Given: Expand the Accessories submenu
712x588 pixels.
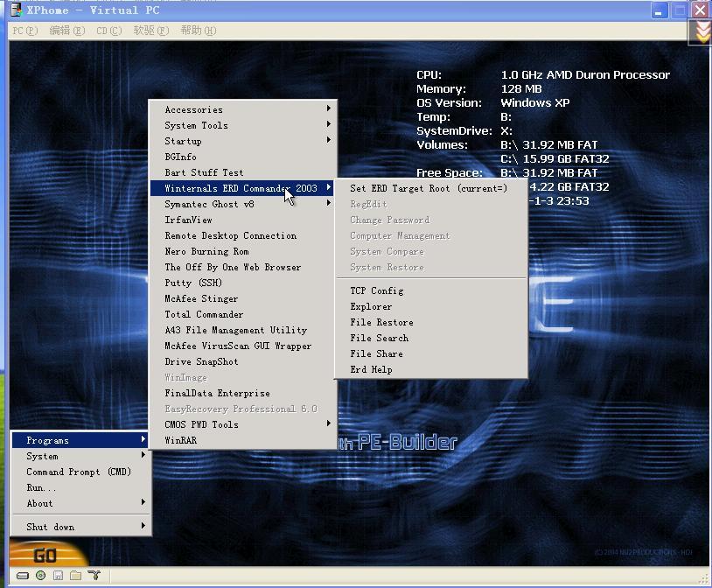Looking at the screenshot, I should (243, 109).
